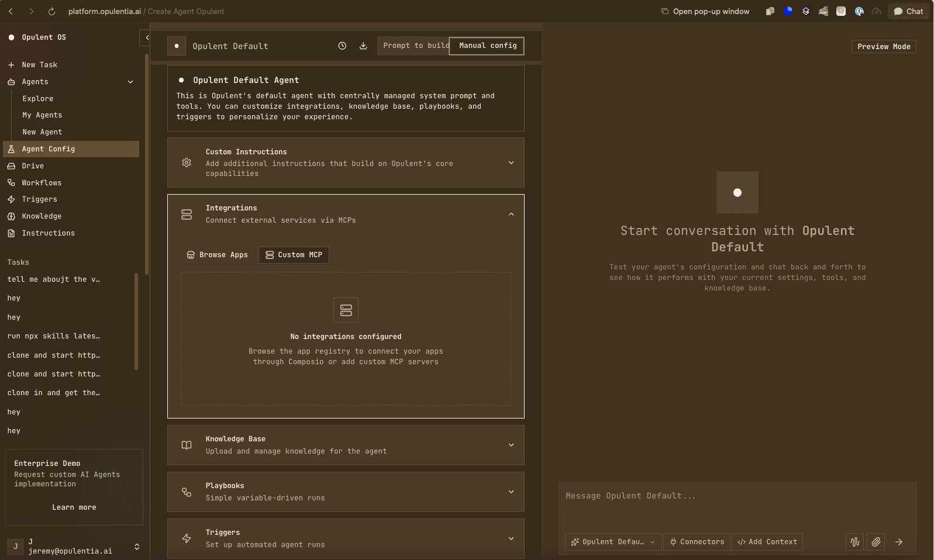Open New Task in sidebar
The image size is (934, 560).
tap(71, 65)
